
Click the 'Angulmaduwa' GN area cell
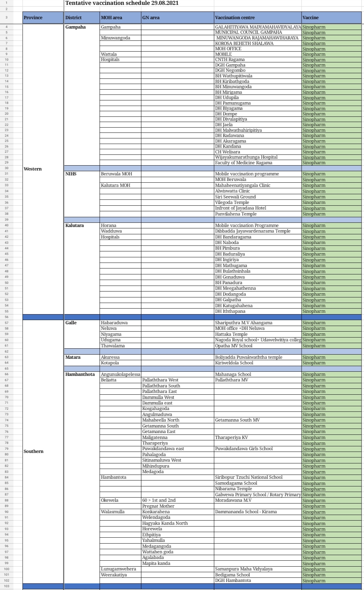click(177, 415)
